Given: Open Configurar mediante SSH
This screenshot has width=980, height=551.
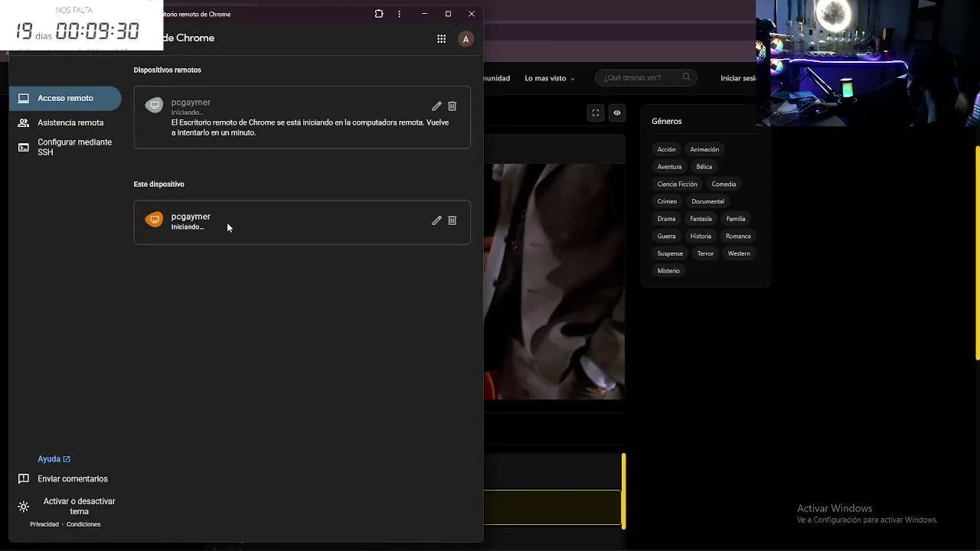Looking at the screenshot, I should click(x=65, y=147).
